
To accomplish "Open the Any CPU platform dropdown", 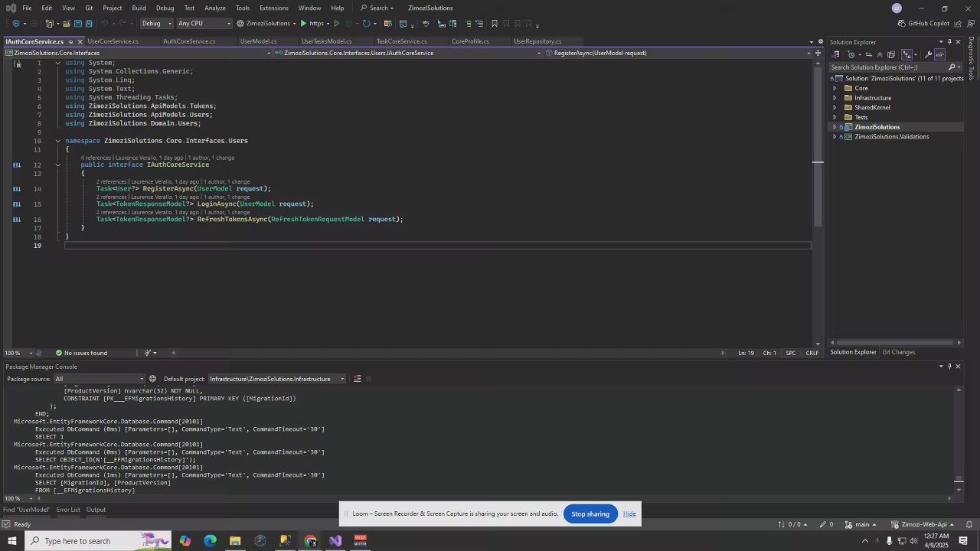I will (204, 24).
